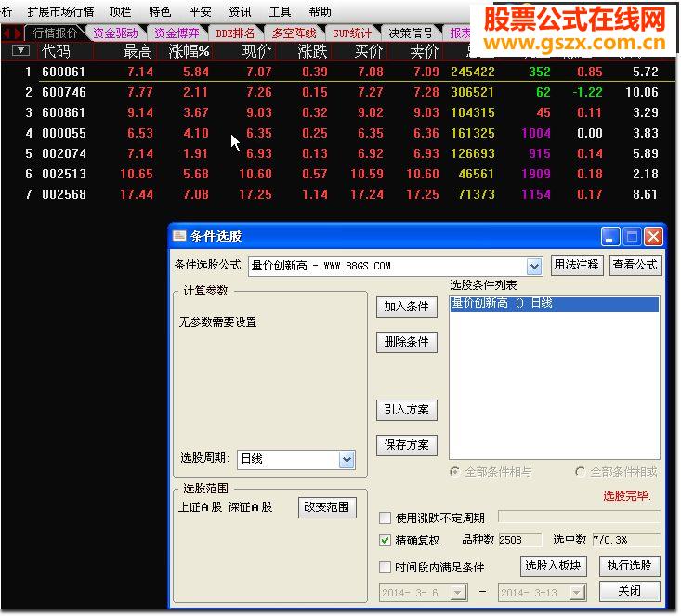
Task: Close the 条件选股 dialog window
Action: pyautogui.click(x=653, y=237)
